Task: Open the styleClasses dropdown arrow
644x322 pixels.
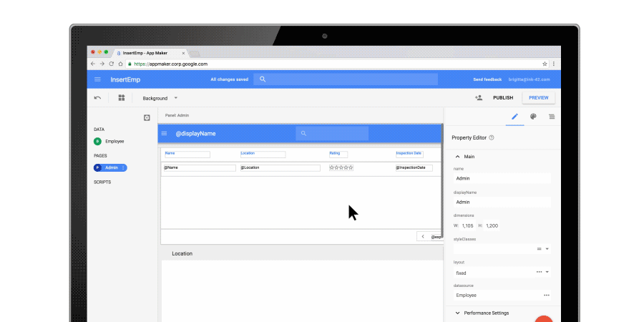Action: [x=547, y=249]
